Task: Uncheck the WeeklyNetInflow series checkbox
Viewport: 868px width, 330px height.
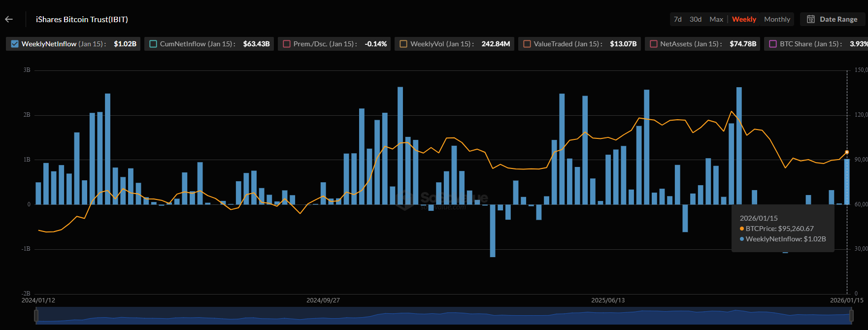Action: tap(15, 44)
